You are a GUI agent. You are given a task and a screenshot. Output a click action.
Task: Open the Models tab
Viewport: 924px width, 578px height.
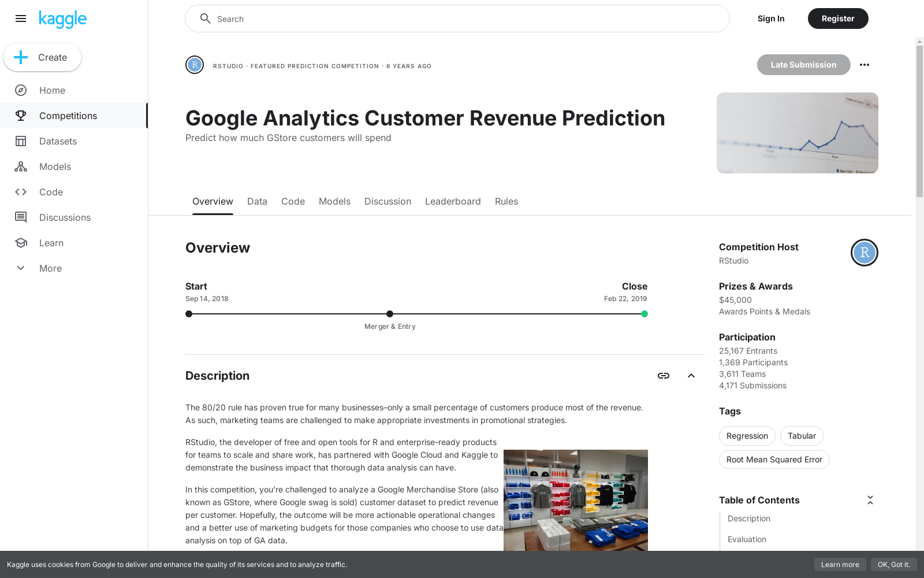pos(334,201)
